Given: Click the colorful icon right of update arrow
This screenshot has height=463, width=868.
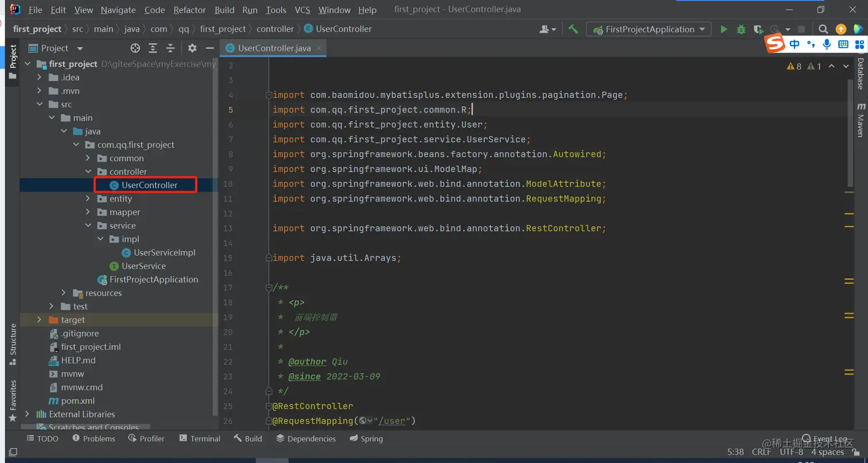Looking at the screenshot, I should (x=858, y=29).
